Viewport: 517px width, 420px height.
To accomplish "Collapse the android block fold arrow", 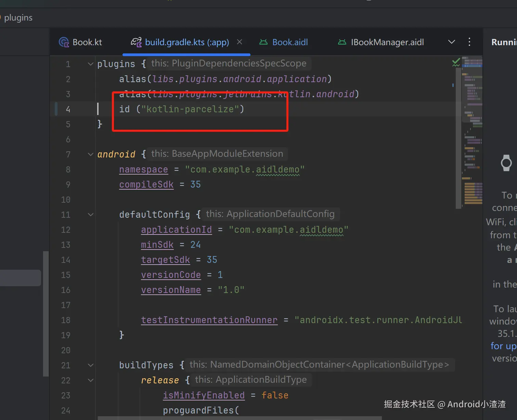I will (x=91, y=154).
